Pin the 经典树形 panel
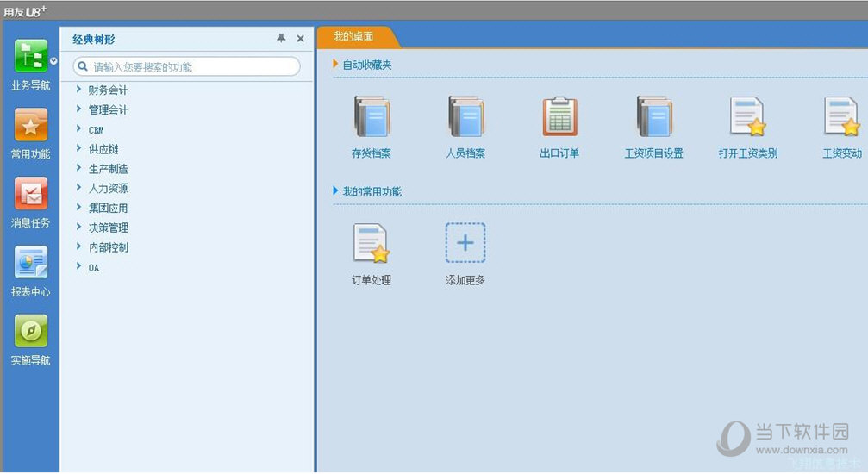The image size is (868, 474). (x=281, y=38)
